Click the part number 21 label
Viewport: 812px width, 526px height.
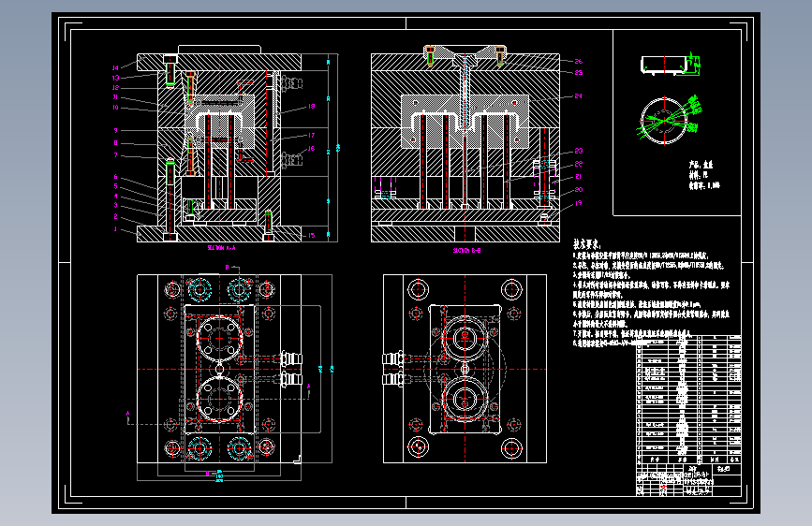[x=579, y=177]
